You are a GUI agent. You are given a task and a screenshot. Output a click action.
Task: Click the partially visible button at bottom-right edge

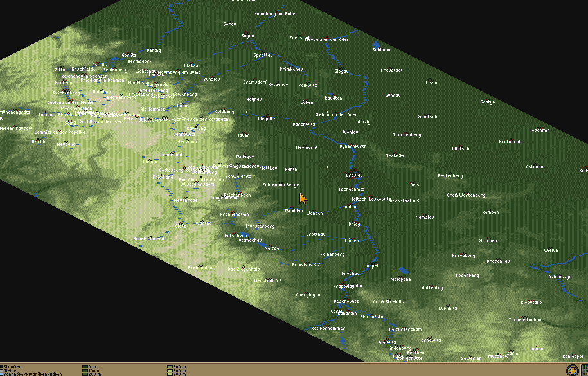(x=585, y=370)
